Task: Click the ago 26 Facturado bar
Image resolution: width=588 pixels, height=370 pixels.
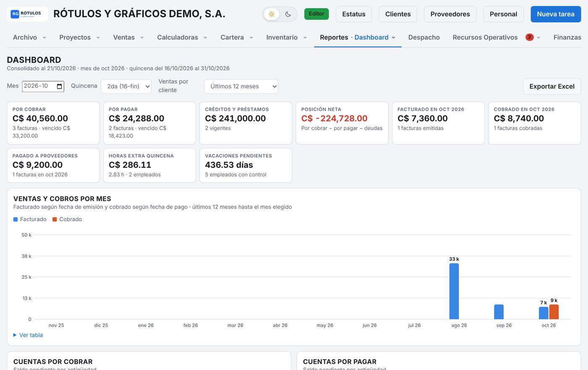Action: coord(454,291)
